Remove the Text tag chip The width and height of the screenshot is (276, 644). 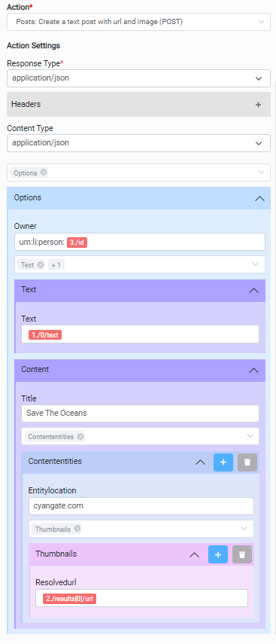(x=40, y=265)
